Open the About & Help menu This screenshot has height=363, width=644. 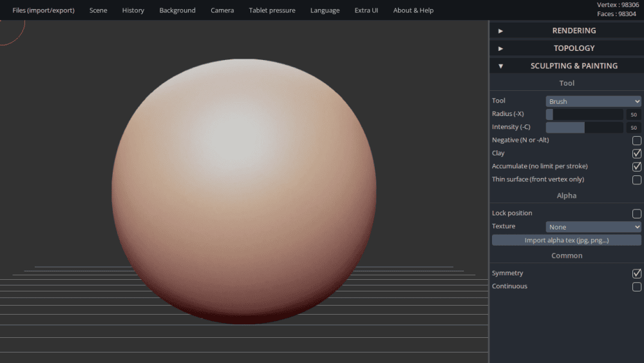coord(413,10)
